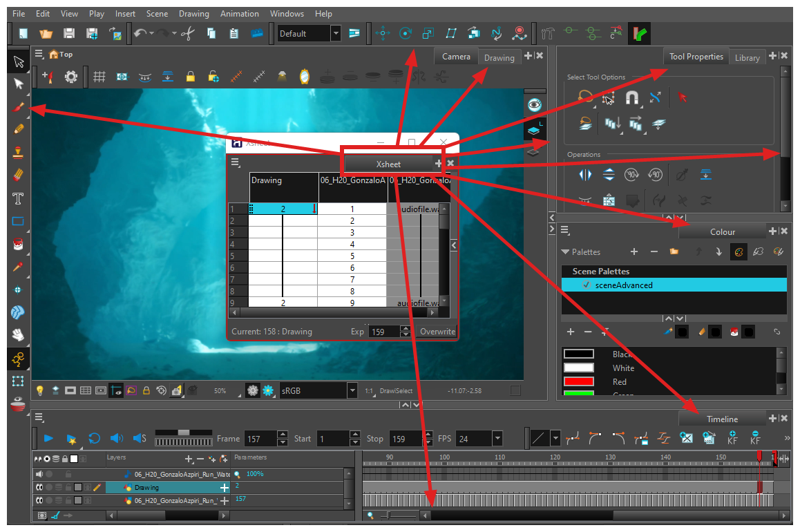This screenshot has height=532, width=800.
Task: Click the grid icon in the Xsheet toolbar
Action: (x=99, y=77)
